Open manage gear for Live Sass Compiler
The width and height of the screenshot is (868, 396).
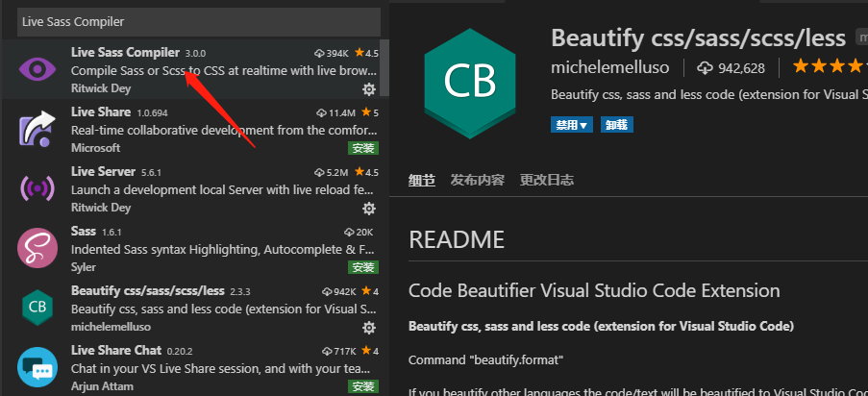[369, 89]
